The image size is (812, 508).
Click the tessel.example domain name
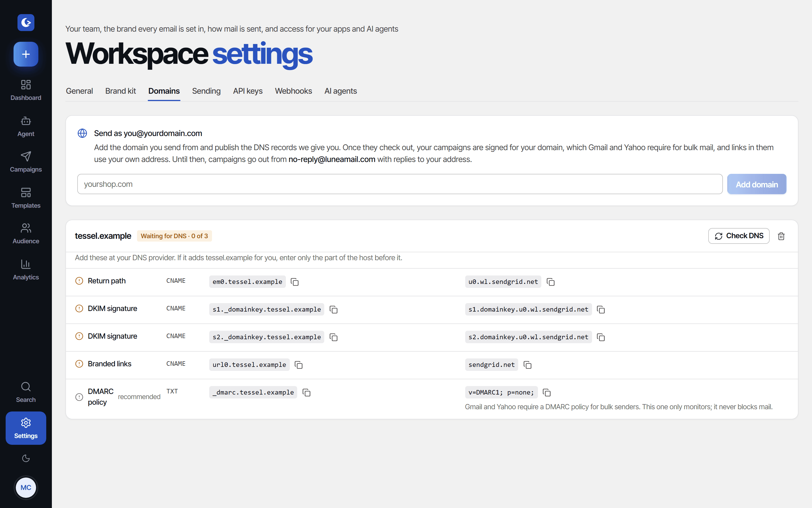(x=103, y=236)
